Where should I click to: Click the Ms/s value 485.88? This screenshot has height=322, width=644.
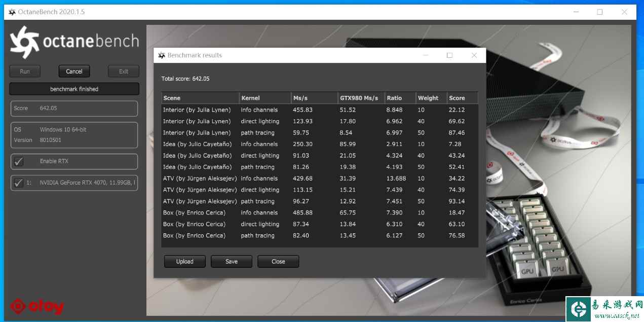coord(303,212)
